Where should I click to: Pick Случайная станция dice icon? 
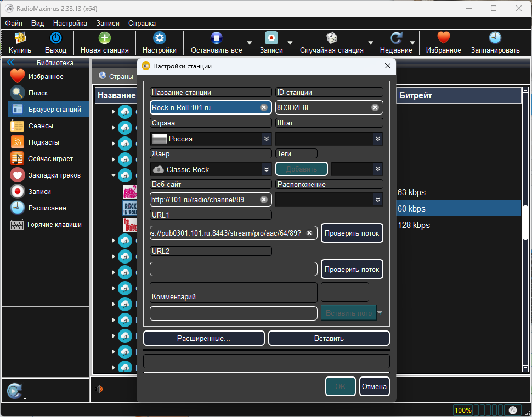pyautogui.click(x=331, y=38)
